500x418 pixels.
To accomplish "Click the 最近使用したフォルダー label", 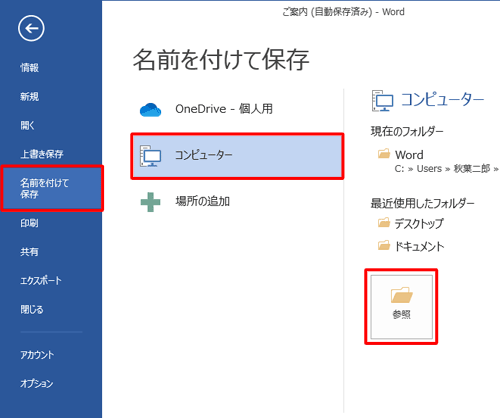I will point(422,203).
